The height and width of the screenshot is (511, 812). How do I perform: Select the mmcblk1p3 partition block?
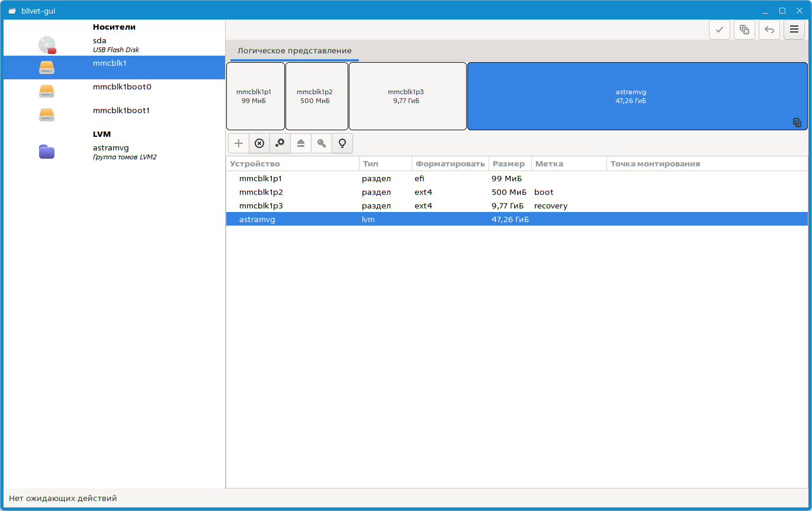click(407, 97)
